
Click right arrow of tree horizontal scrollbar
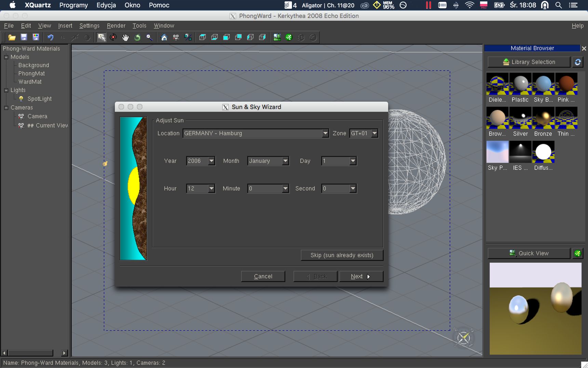[64, 353]
